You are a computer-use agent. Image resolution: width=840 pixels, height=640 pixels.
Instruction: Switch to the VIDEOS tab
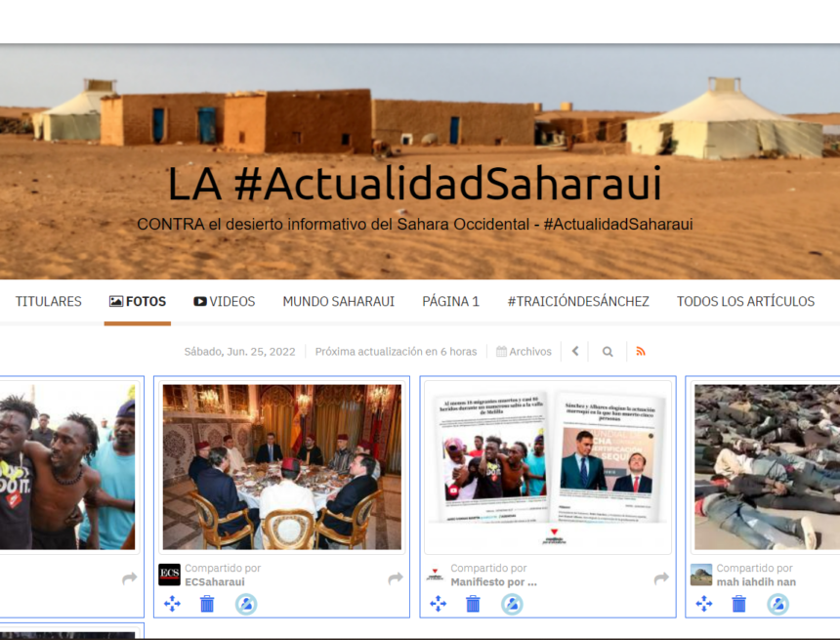point(224,302)
